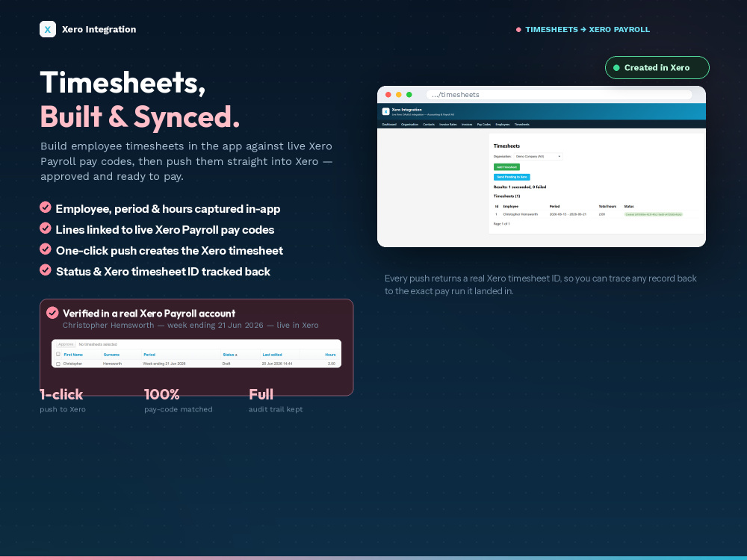Click the green dot in the 'Created in Xero' badge

tap(616, 68)
